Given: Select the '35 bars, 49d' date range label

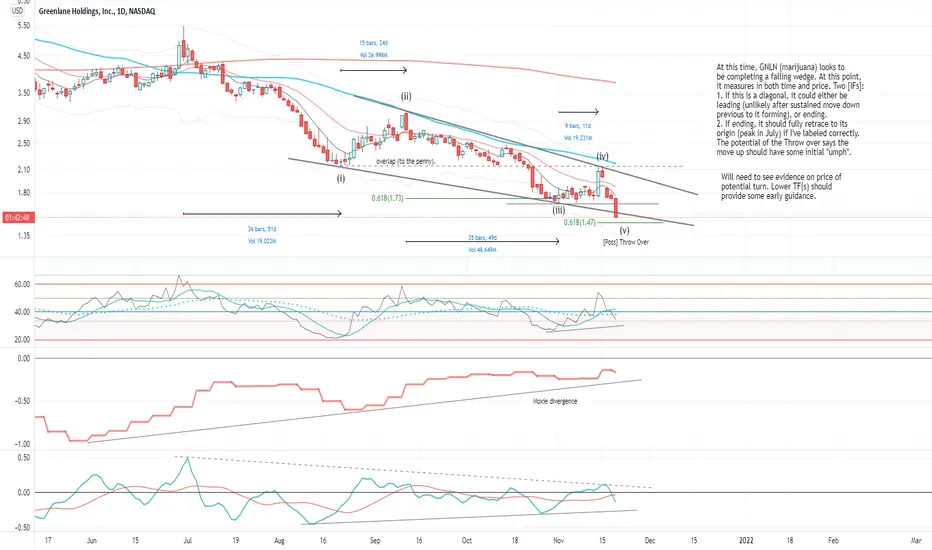Looking at the screenshot, I should pos(482,238).
